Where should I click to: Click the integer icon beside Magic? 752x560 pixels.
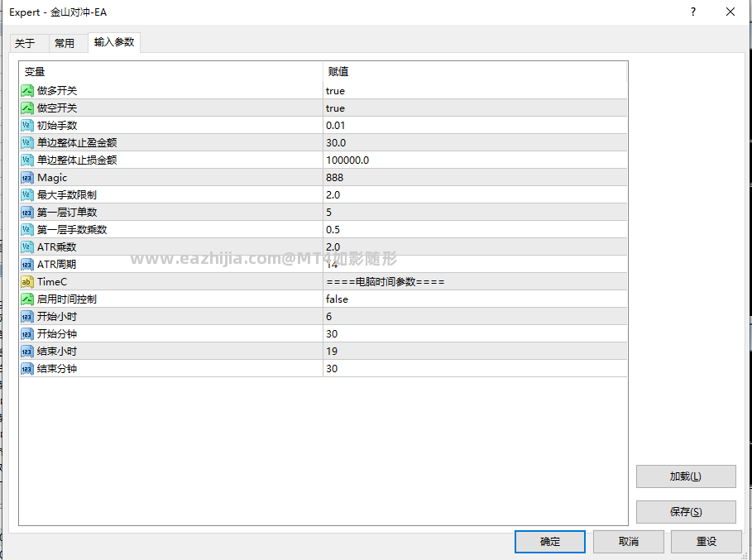(27, 177)
